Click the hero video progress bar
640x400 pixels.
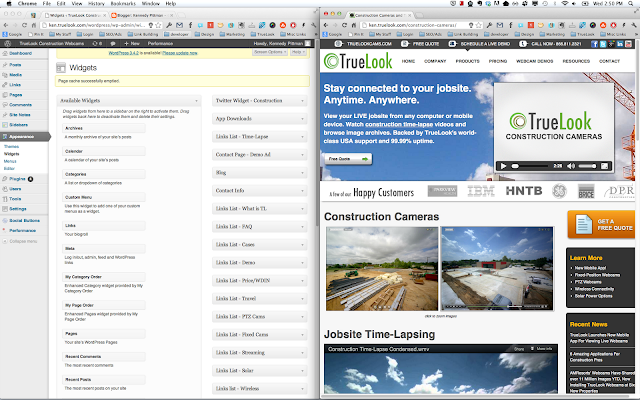(x=530, y=166)
